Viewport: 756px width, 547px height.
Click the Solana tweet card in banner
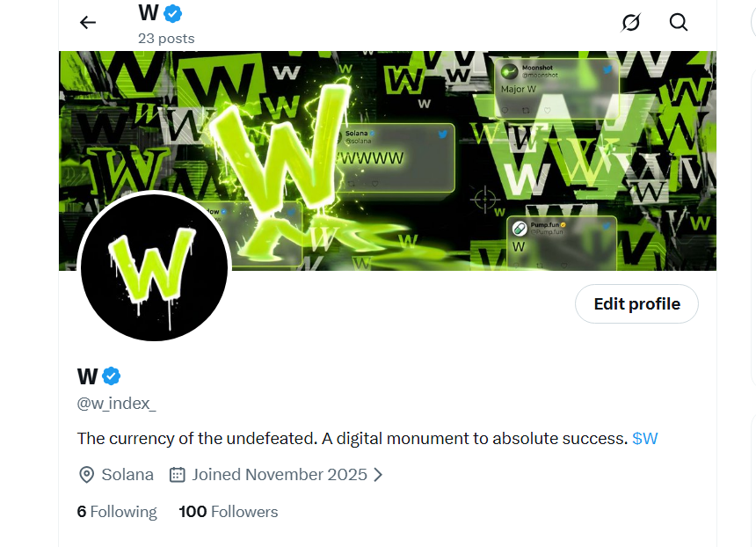[x=396, y=158]
